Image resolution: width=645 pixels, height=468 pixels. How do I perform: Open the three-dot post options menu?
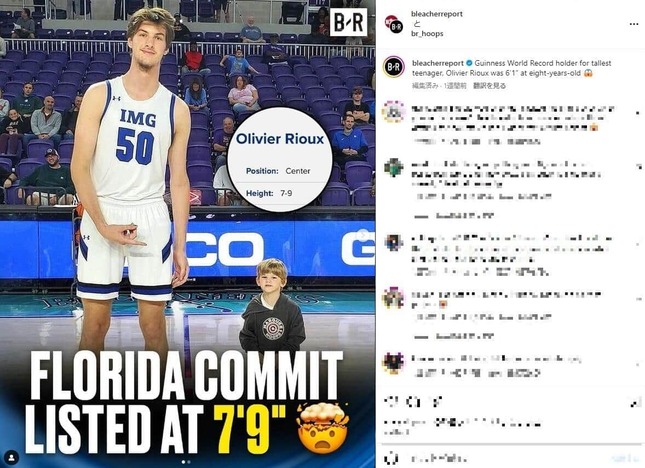(x=633, y=24)
